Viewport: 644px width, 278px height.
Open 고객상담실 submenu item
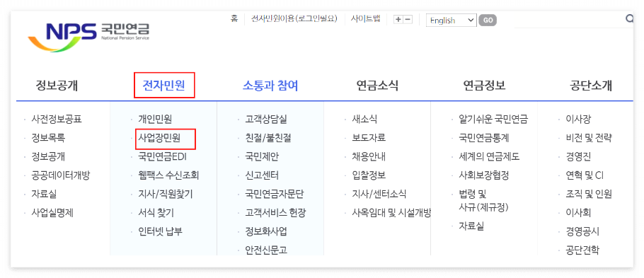[x=266, y=120]
